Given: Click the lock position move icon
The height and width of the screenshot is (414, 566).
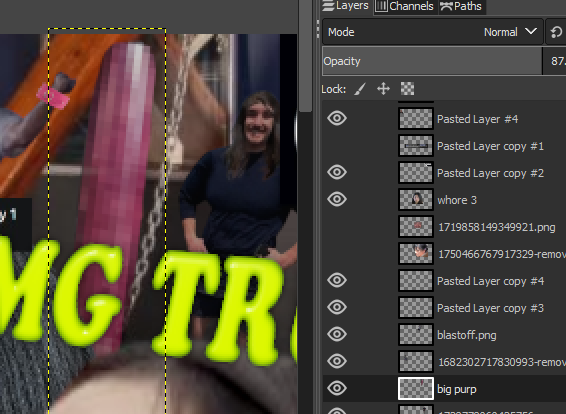Looking at the screenshot, I should click(x=383, y=89).
